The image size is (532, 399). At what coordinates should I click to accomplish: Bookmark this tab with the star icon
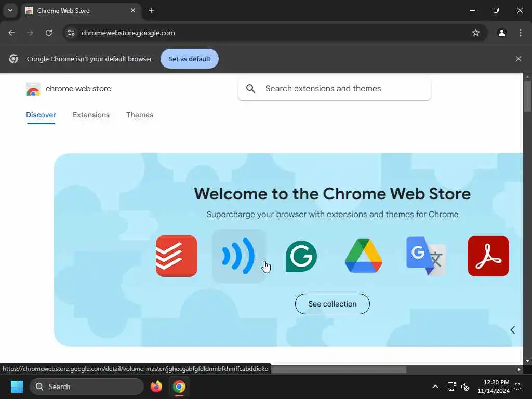tap(476, 33)
